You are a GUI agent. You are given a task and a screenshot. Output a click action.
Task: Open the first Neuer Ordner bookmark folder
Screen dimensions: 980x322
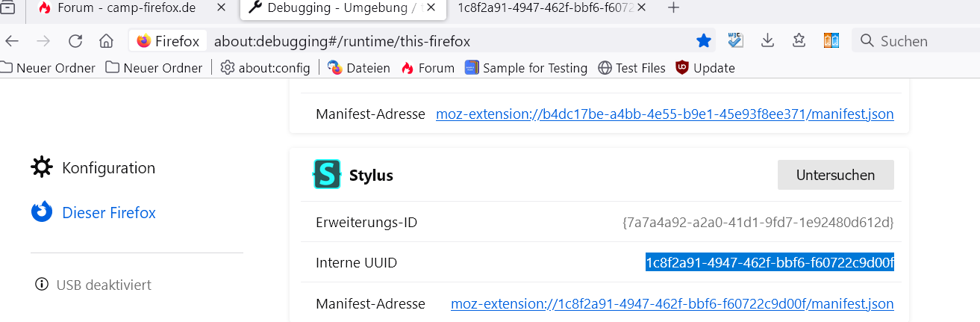click(x=49, y=68)
